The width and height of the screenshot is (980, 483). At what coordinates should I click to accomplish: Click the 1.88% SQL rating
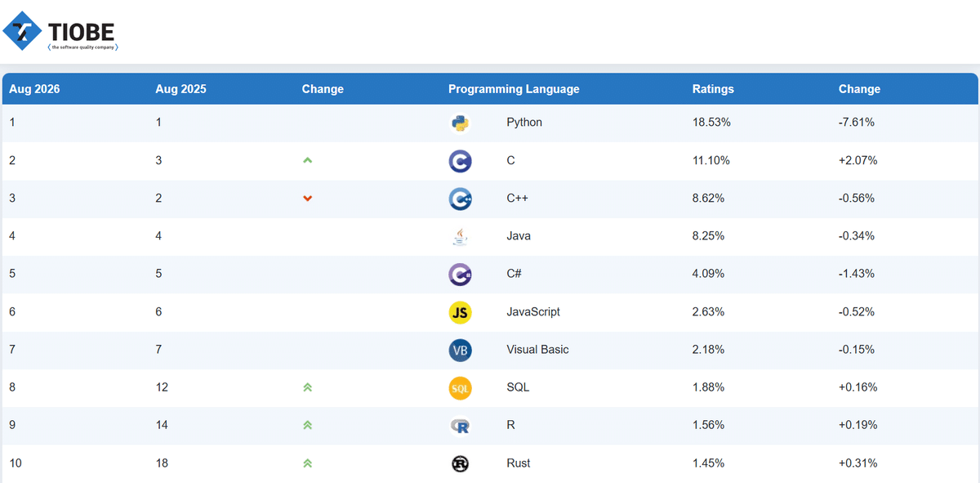708,387
